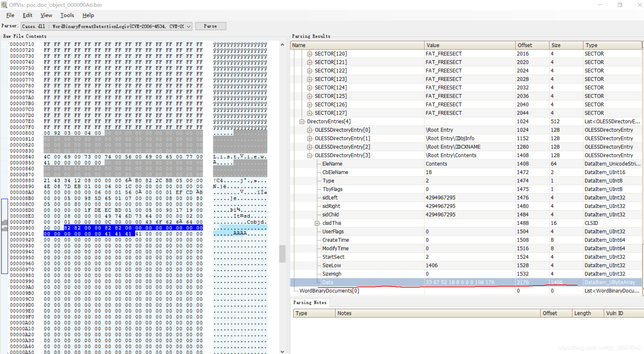Select the WordBinaryDocuments[0] row

(x=466, y=291)
